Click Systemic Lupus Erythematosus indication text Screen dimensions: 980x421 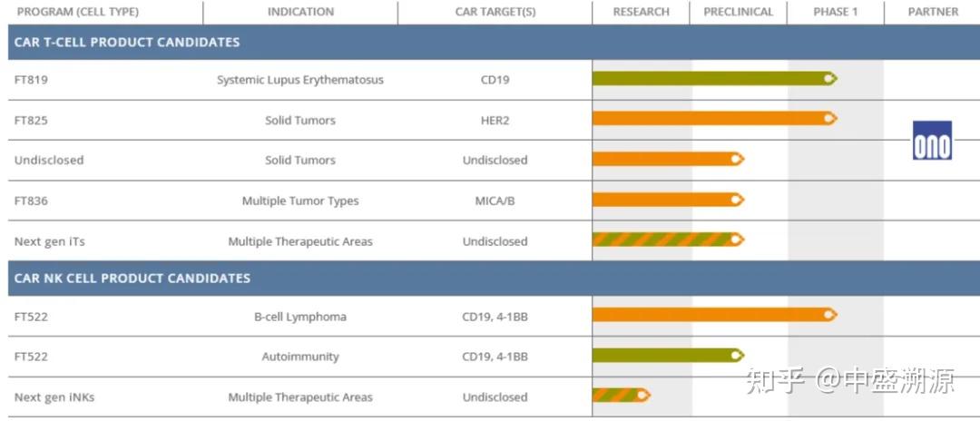(x=300, y=80)
